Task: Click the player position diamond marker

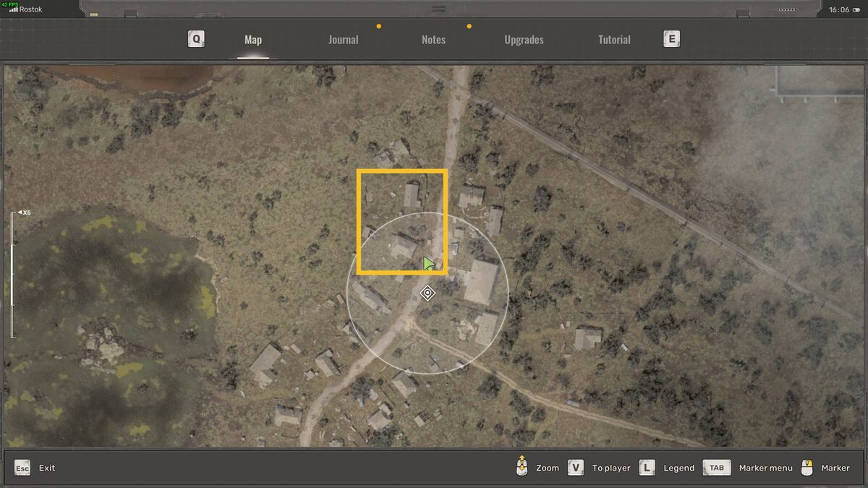Action: click(428, 294)
